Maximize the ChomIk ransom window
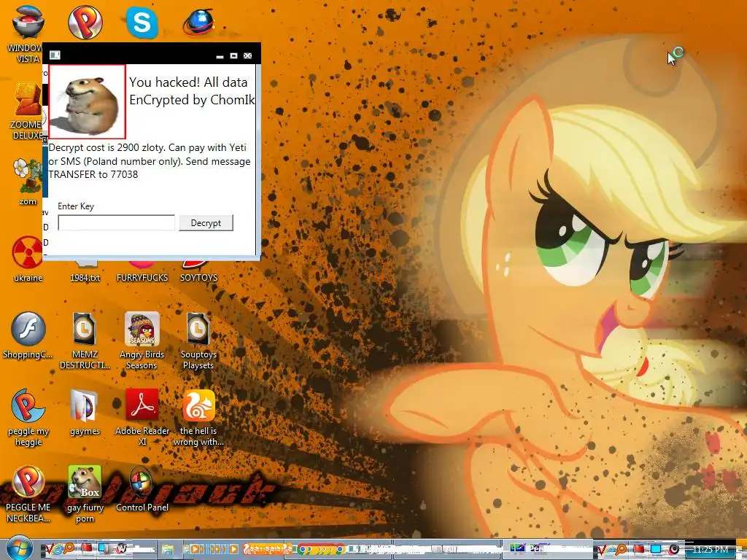This screenshot has width=747, height=560. [233, 55]
